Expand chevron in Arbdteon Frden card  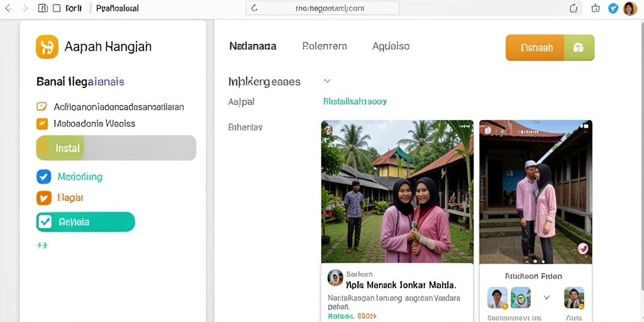point(547,297)
